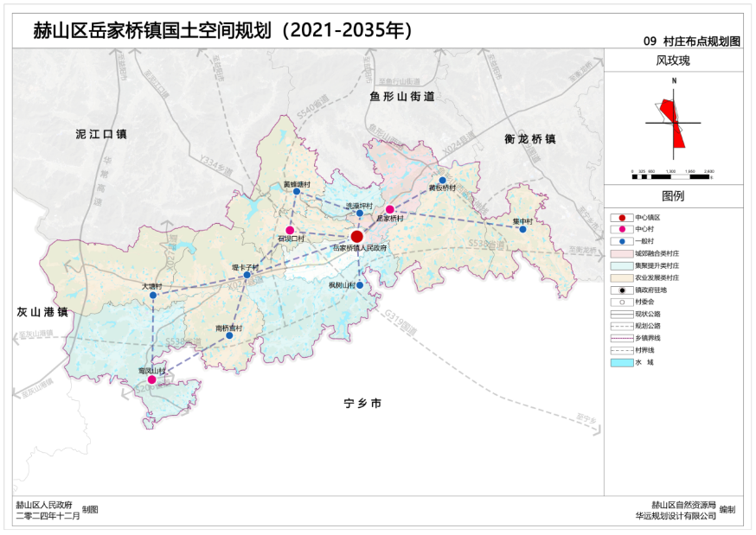Click the pink 石坝口村 central village marker
The image size is (756, 535).
290,230
